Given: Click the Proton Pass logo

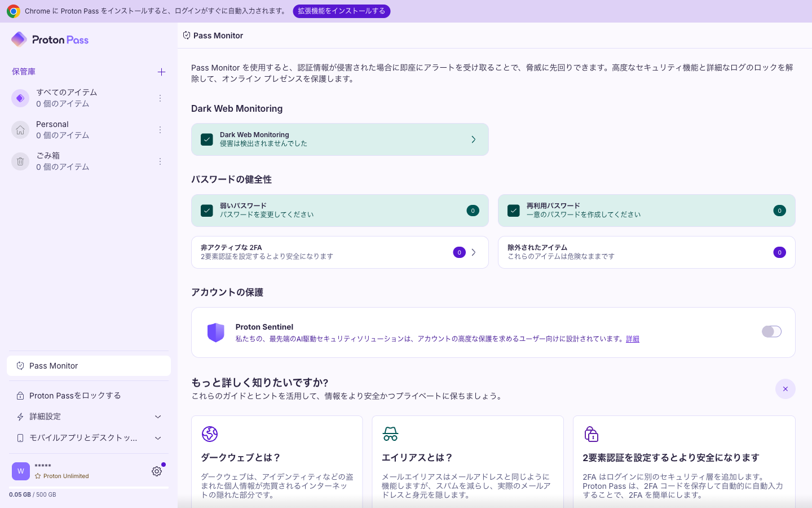Looking at the screenshot, I should tap(50, 40).
